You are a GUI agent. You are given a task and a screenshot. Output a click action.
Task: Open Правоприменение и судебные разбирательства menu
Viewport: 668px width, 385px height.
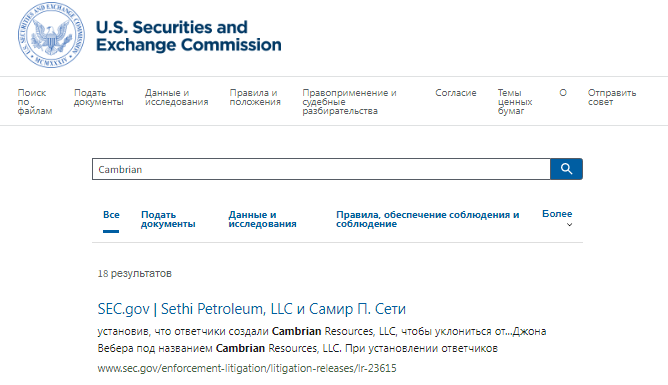tap(349, 102)
